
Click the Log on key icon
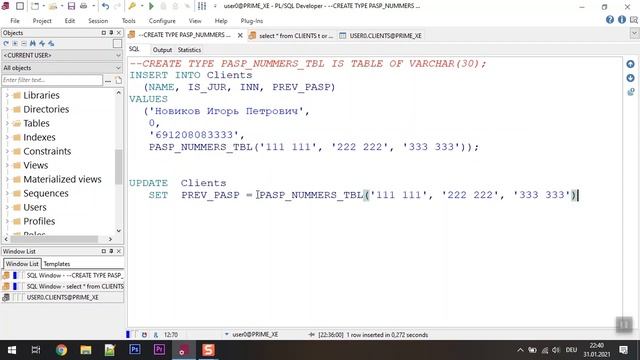pos(132,6)
